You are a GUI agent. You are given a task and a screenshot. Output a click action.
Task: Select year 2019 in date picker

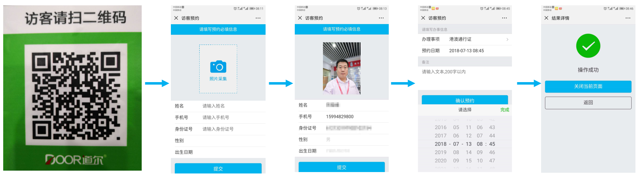point(440,152)
